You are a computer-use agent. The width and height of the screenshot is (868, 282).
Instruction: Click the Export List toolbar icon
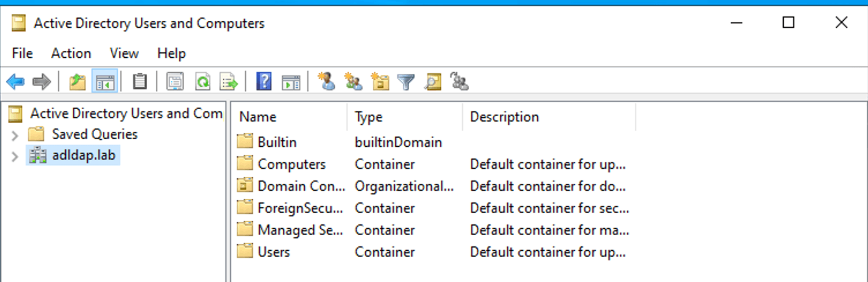tap(229, 81)
